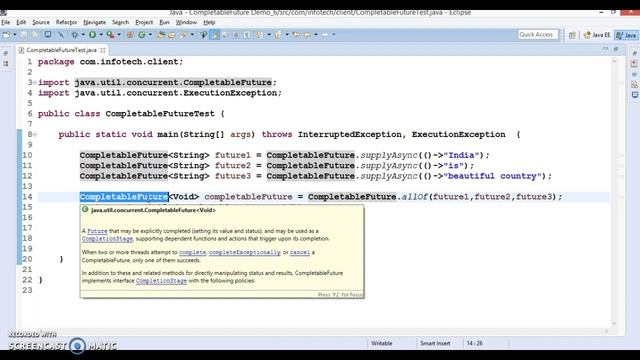Open the Edit menu

tap(21, 22)
